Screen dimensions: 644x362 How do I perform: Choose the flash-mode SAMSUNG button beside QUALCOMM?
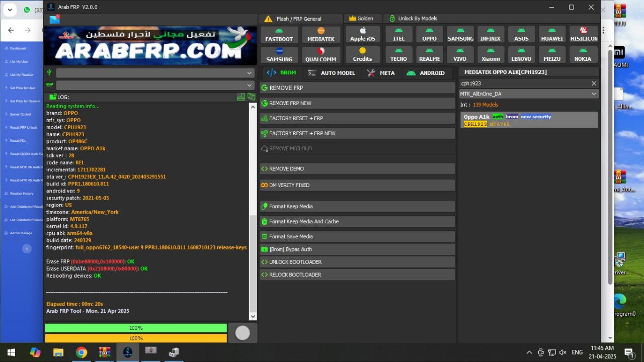pyautogui.click(x=279, y=55)
